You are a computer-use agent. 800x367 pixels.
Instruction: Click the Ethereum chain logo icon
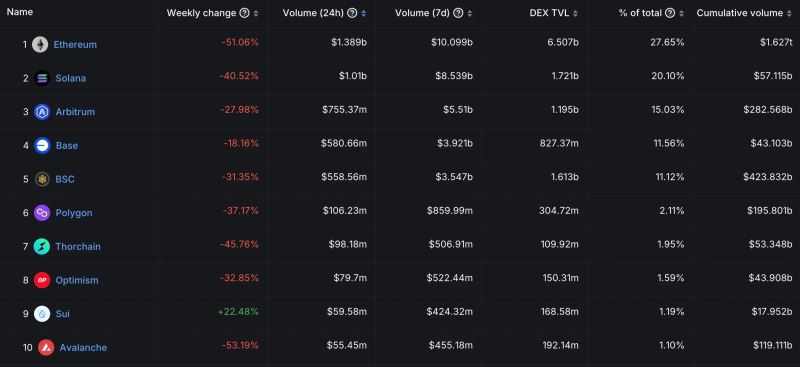point(40,44)
